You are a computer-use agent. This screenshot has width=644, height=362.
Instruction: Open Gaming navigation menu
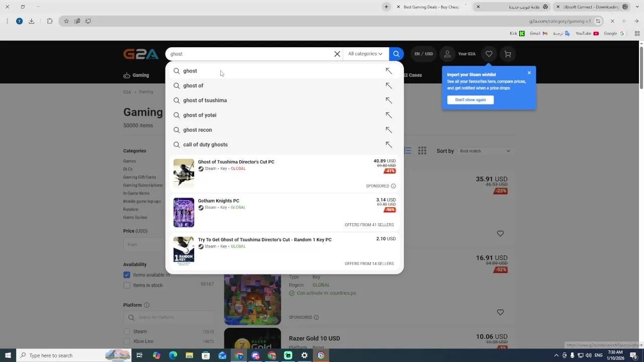pos(136,75)
